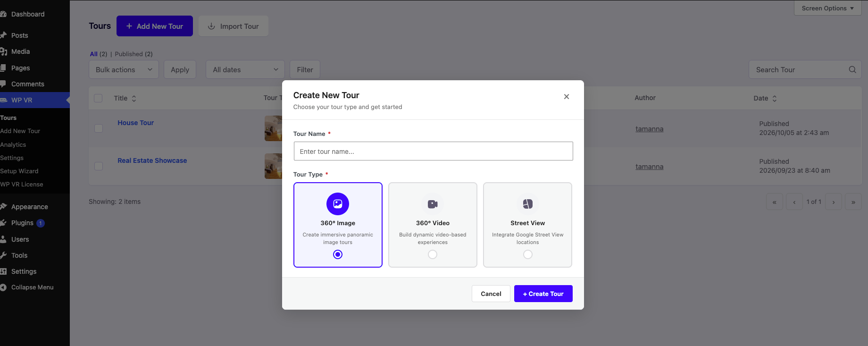Image resolution: width=868 pixels, height=346 pixels.
Task: Click the Comments bubble icon in sidebar
Action: [x=3, y=84]
